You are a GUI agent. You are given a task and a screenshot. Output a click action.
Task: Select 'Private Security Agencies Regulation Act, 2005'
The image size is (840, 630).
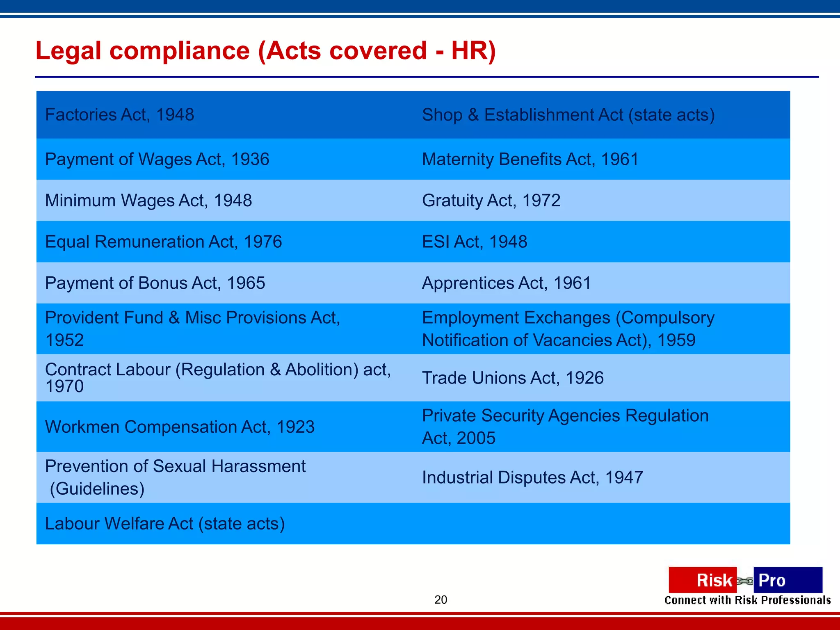pyautogui.click(x=565, y=427)
